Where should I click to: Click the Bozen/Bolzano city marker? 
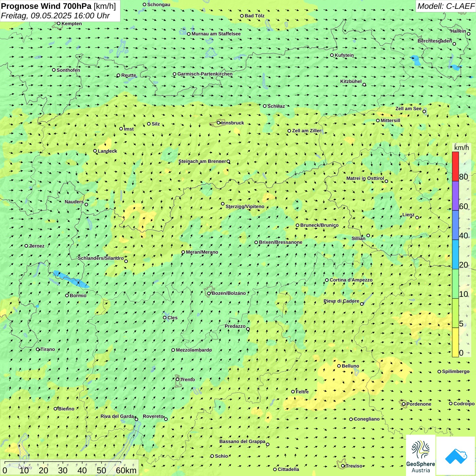[x=209, y=293]
